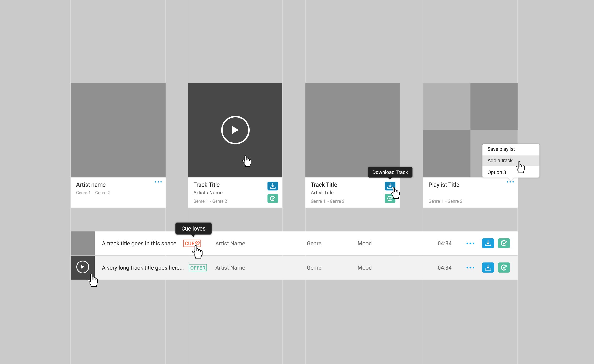
Task: Play the very long track title row
Action: pos(83,267)
